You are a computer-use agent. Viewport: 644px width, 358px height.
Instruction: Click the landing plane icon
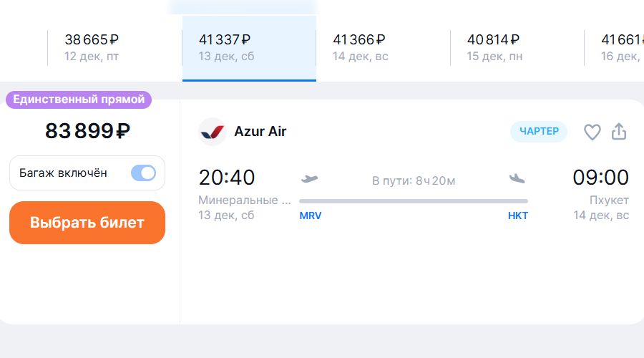(x=517, y=178)
